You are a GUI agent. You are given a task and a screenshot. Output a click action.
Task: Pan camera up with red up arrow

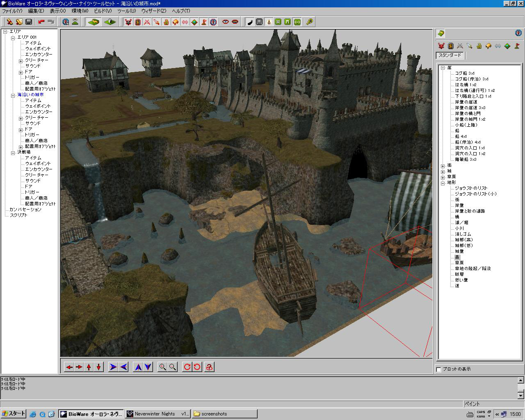[89, 367]
